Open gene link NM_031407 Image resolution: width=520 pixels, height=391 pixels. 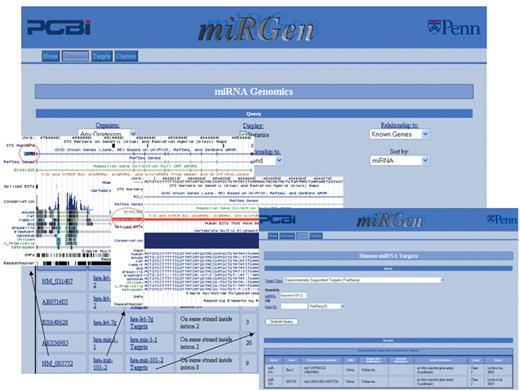coord(57,281)
